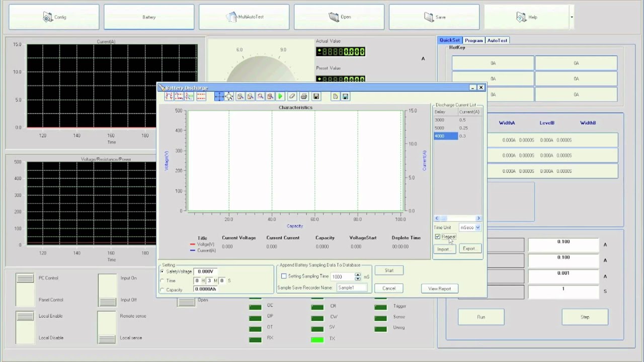
Task: Enable the Repeat checkbox
Action: [438, 237]
